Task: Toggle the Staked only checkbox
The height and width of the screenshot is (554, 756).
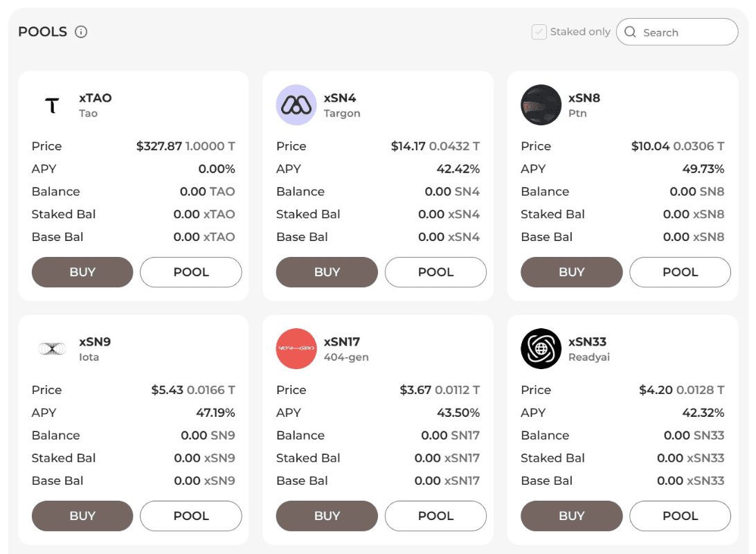Action: [539, 32]
